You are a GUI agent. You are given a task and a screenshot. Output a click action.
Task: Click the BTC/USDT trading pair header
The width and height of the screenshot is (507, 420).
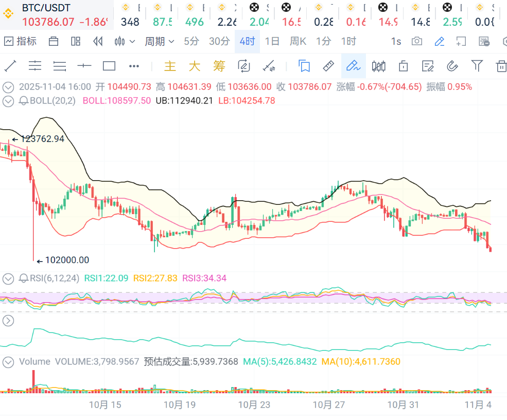(x=46, y=8)
